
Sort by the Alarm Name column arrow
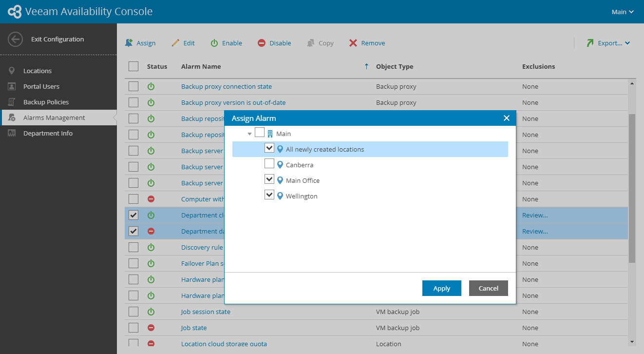click(x=366, y=66)
